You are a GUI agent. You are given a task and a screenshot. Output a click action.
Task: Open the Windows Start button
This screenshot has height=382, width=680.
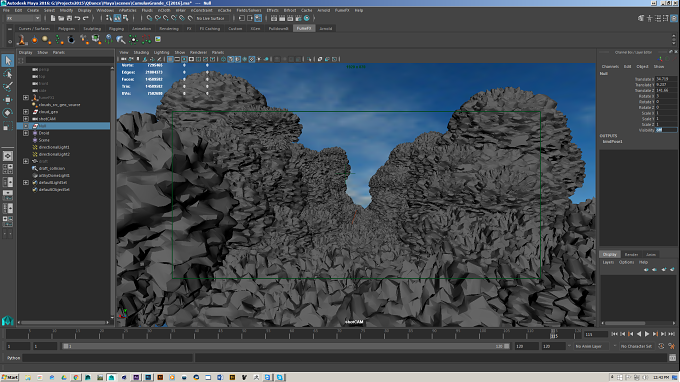point(10,377)
